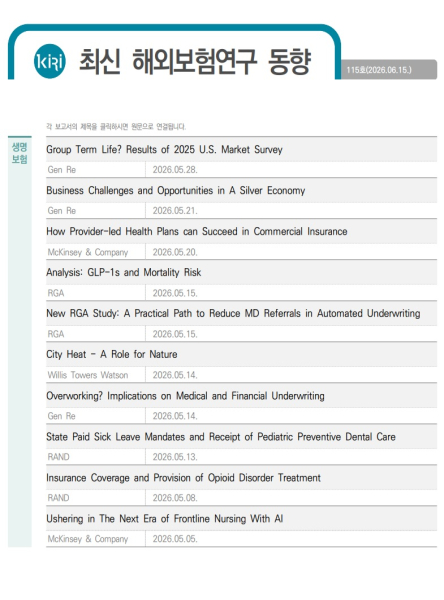This screenshot has height=600, width=444.
Task: Click the date 2026.05.28. under Gen Re
Action: [175, 170]
